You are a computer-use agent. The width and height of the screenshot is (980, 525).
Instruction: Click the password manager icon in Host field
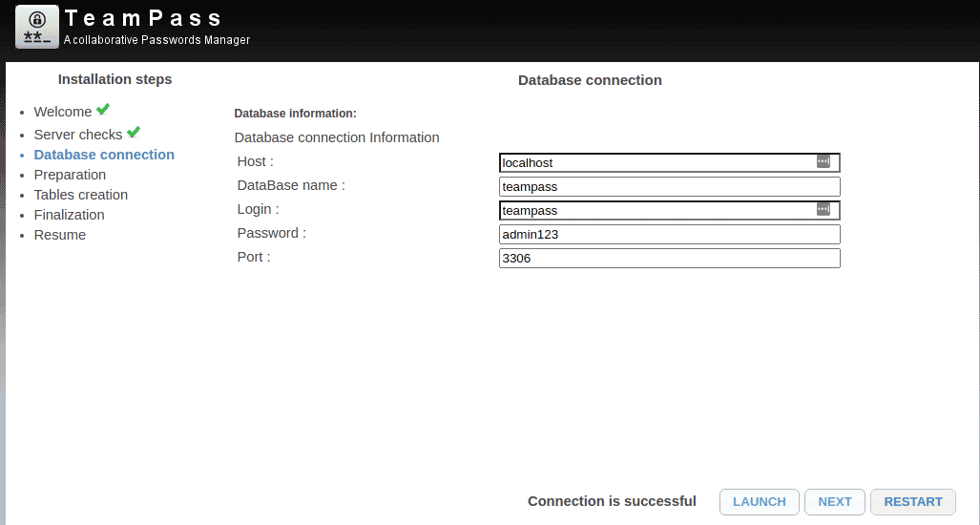point(824,162)
